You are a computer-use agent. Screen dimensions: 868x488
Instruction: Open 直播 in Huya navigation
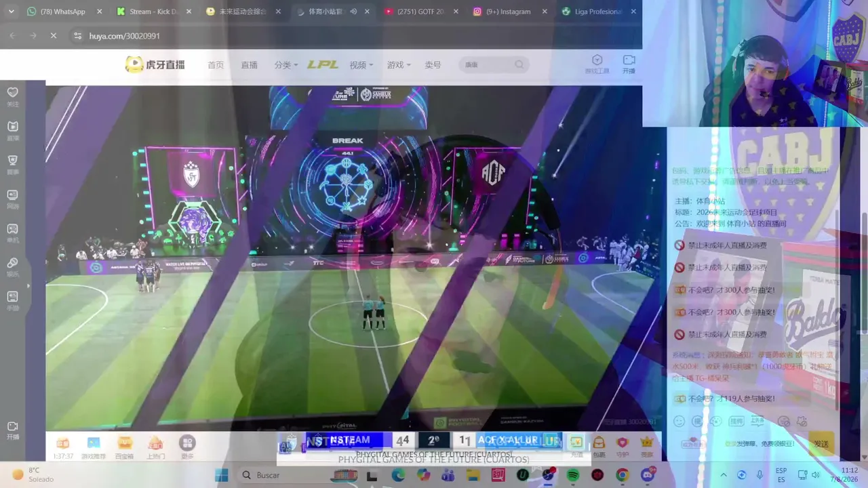250,65
